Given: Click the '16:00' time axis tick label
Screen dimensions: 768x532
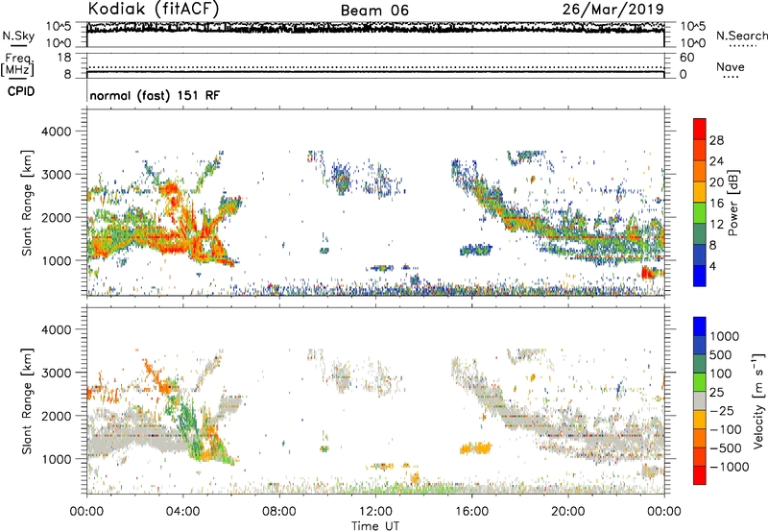Looking at the screenshot, I should (471, 512).
